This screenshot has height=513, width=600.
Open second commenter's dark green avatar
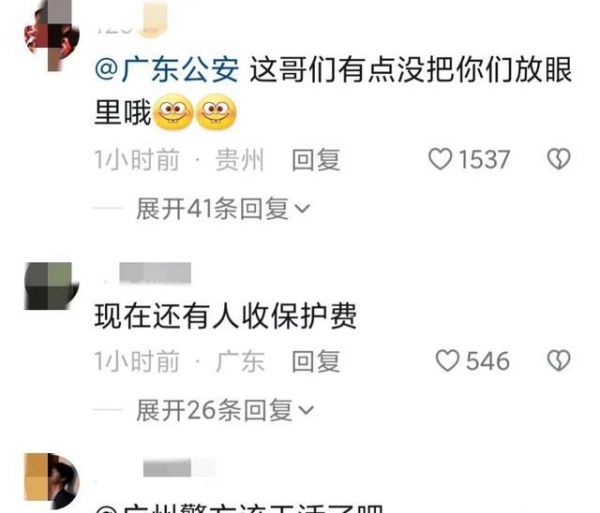tap(52, 286)
